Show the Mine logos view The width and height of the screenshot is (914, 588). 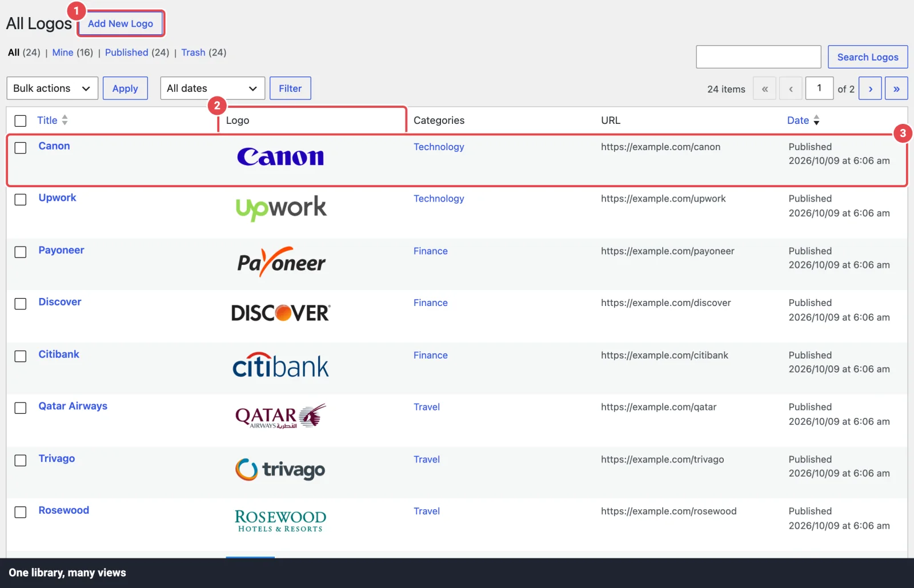click(x=63, y=53)
